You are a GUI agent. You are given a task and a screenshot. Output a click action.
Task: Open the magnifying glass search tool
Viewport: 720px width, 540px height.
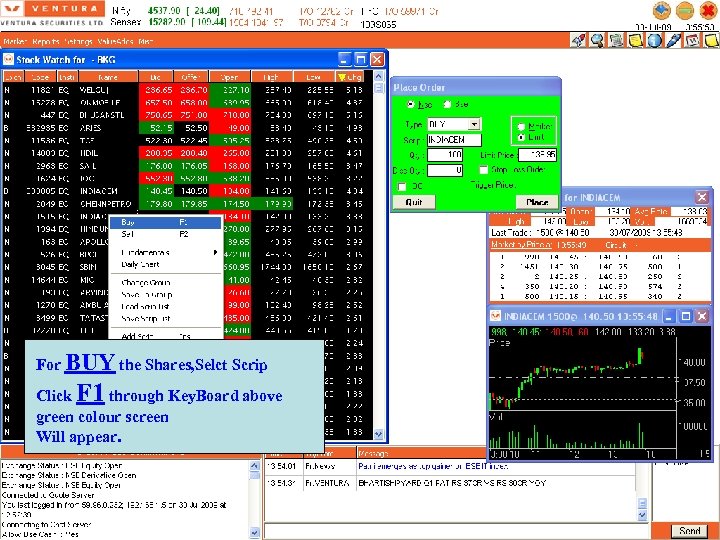click(x=597, y=40)
